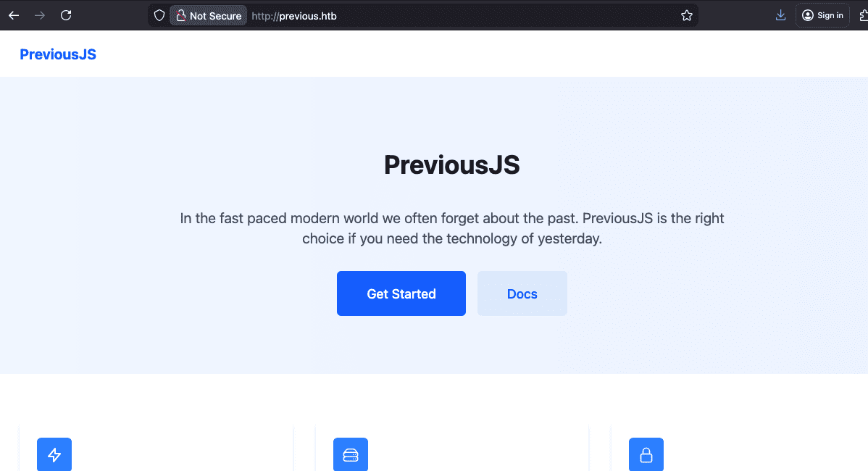
Task: Open the downloads panel arrow icon
Action: [x=780, y=15]
